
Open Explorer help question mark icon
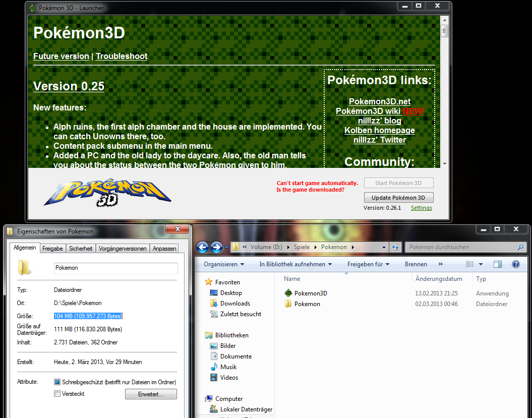[x=516, y=264]
